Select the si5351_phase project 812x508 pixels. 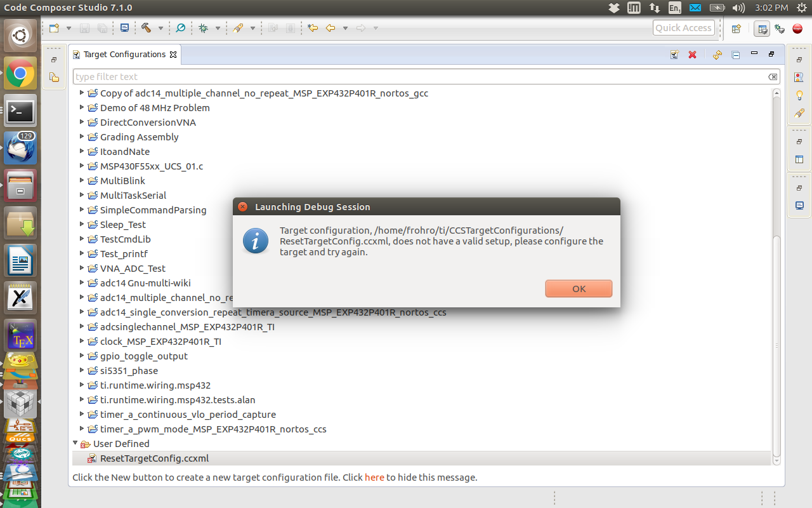(x=129, y=370)
